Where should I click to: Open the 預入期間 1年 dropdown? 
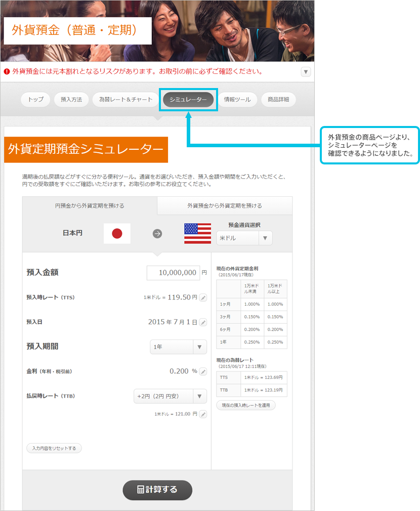click(178, 347)
